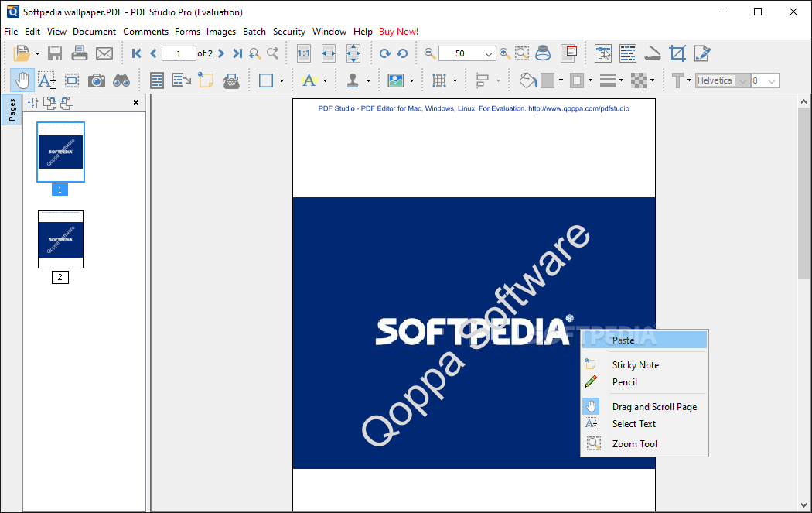
Task: Click the page number input field
Action: pyautogui.click(x=179, y=53)
